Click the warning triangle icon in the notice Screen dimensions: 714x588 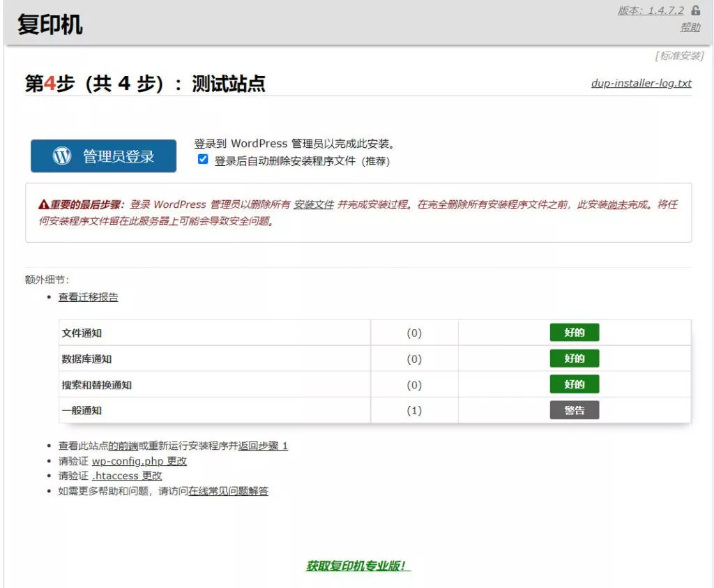pyautogui.click(x=44, y=204)
